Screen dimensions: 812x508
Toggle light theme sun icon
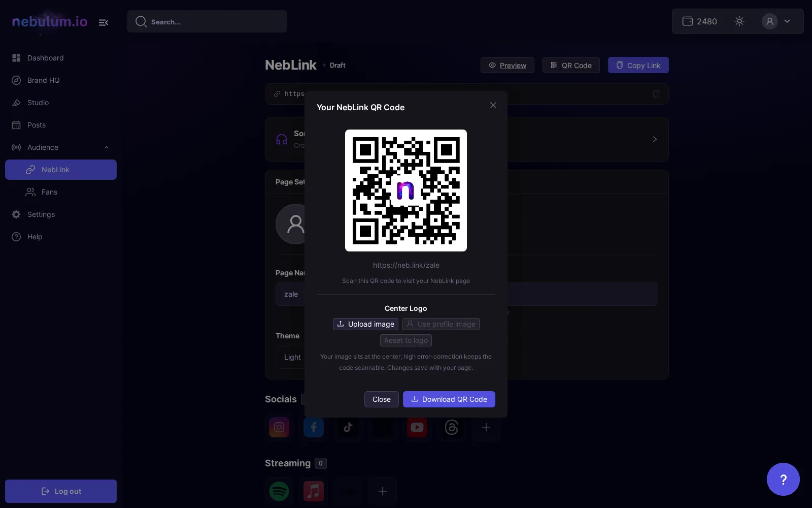(x=739, y=21)
